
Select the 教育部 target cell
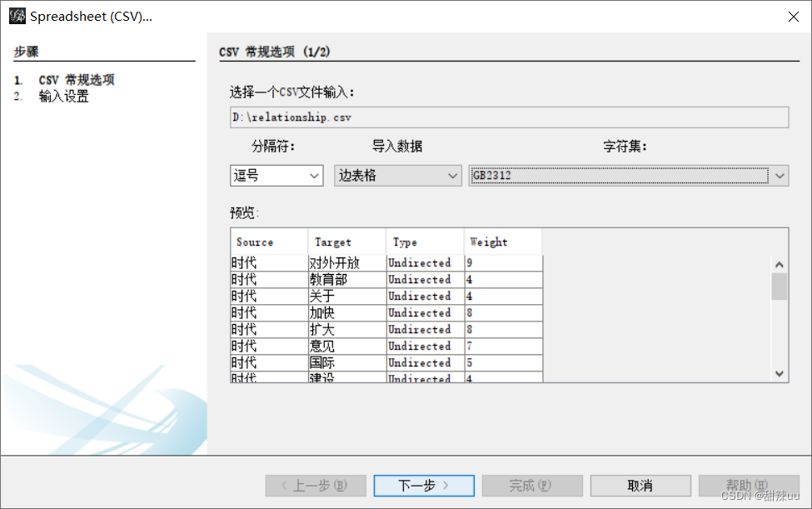(x=347, y=280)
